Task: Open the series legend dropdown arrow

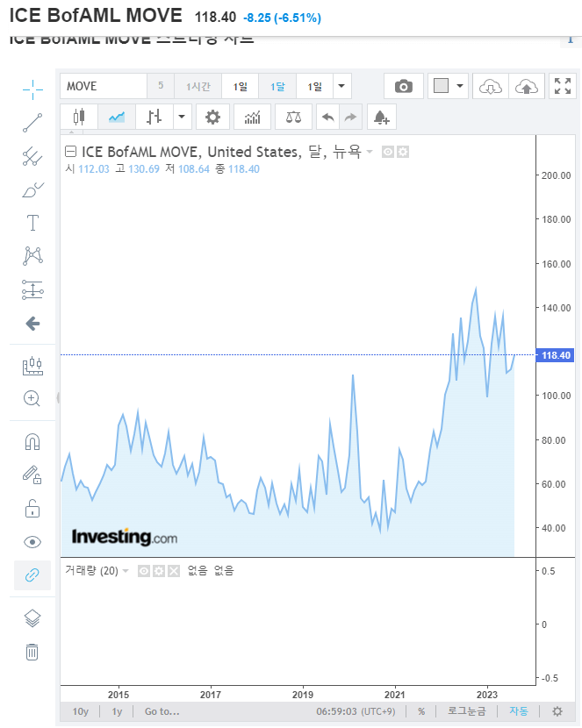Action: pos(370,152)
